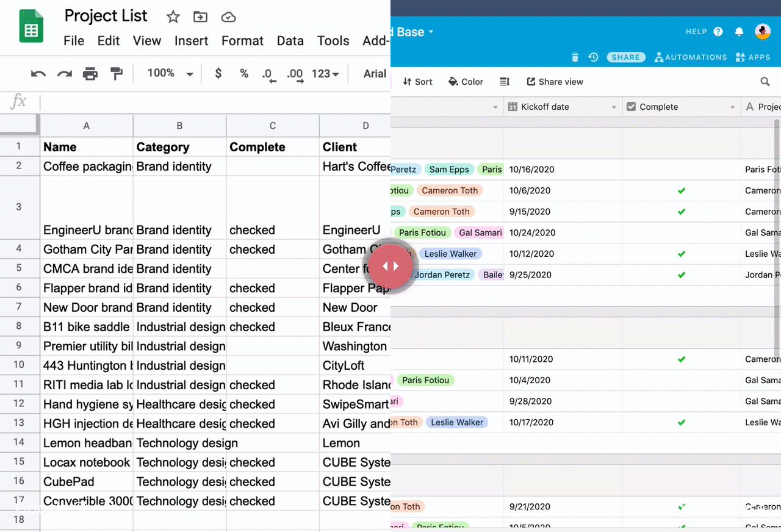Open the Format menu in Sheets
781x532 pixels.
[x=242, y=41]
